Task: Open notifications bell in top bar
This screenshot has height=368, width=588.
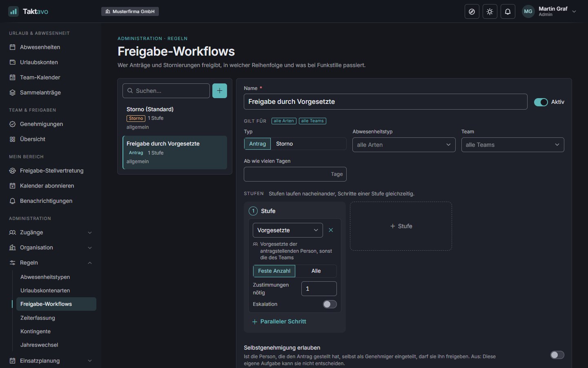Action: (x=508, y=11)
